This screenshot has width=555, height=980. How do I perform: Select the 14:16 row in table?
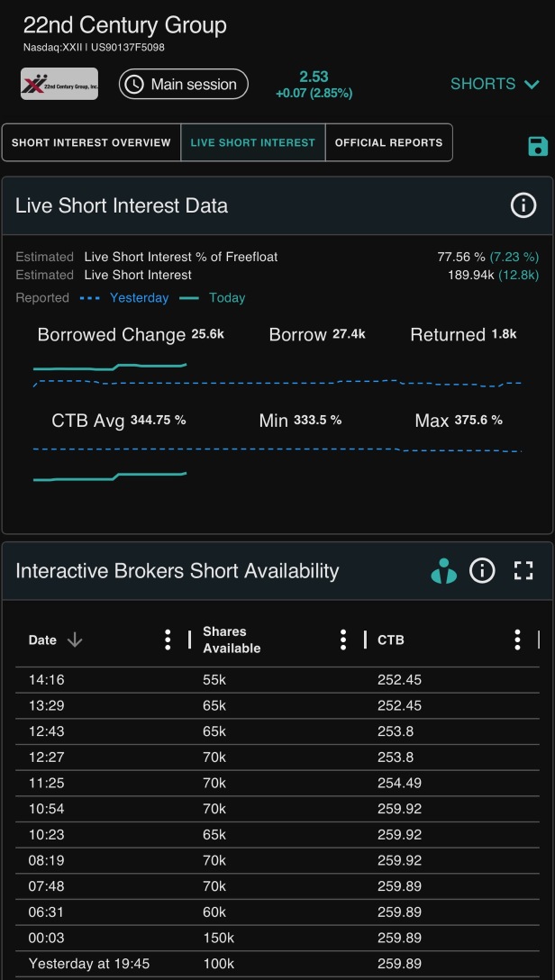pos(277,680)
